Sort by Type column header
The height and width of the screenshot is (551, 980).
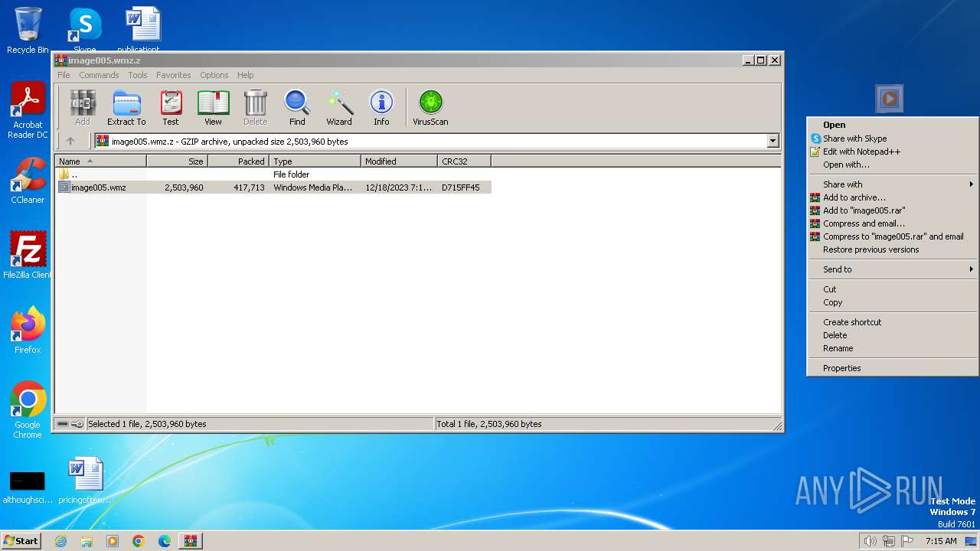315,161
